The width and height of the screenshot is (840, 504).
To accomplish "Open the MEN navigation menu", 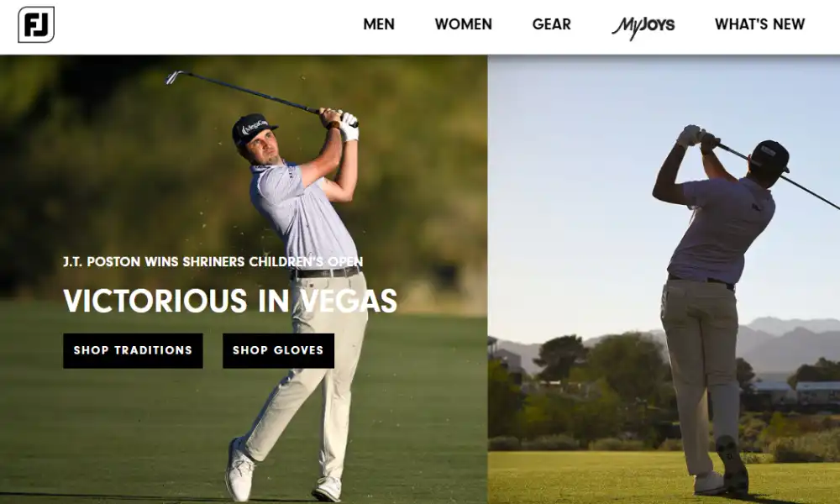I will [x=379, y=24].
